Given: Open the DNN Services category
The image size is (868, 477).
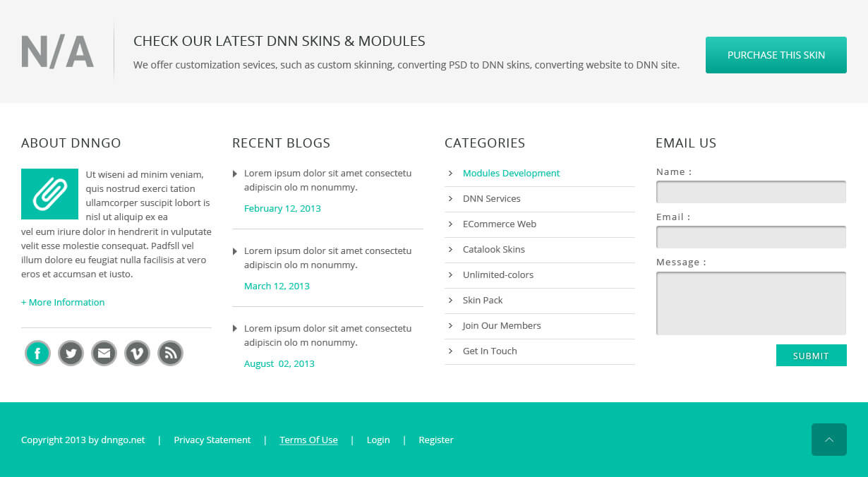Looking at the screenshot, I should pos(492,198).
